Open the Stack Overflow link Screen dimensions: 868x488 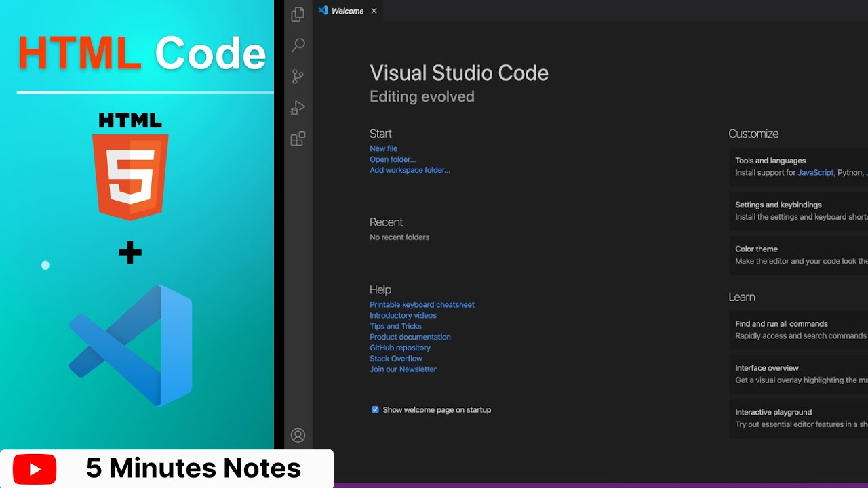(x=396, y=359)
